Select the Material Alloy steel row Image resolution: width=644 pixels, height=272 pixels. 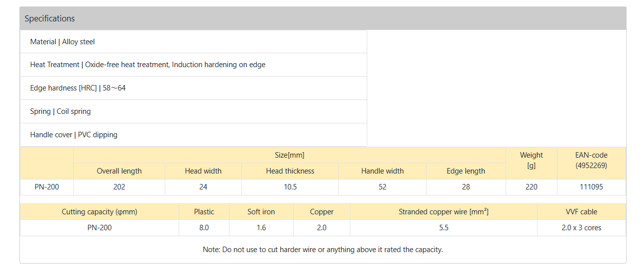coord(194,42)
